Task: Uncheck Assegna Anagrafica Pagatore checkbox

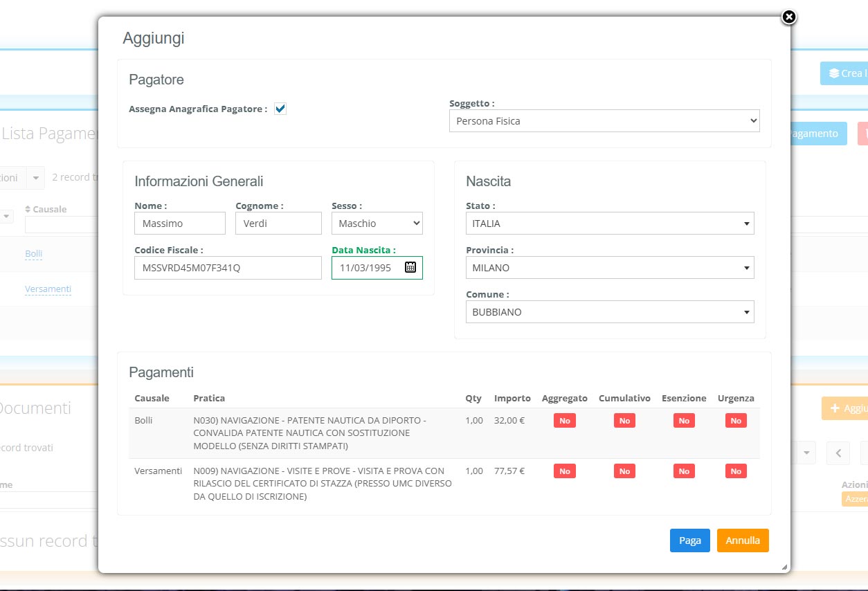Action: click(280, 109)
